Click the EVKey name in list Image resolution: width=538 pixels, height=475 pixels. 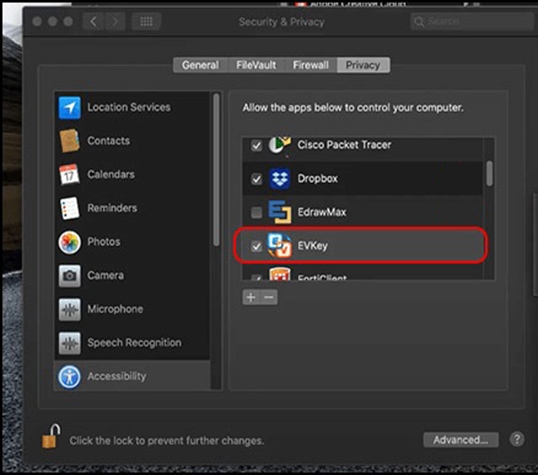(x=313, y=246)
